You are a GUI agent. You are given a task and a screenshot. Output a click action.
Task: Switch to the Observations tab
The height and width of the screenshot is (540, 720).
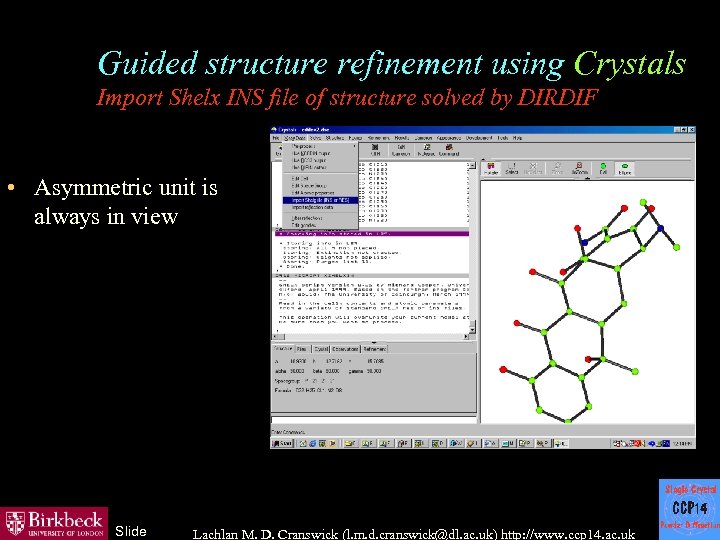(345, 349)
